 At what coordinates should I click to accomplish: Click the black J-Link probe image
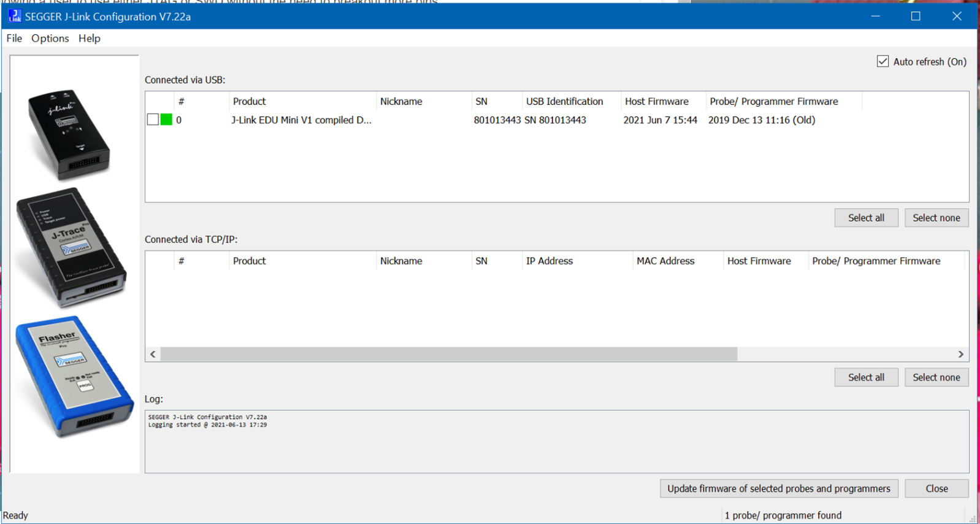(69, 134)
